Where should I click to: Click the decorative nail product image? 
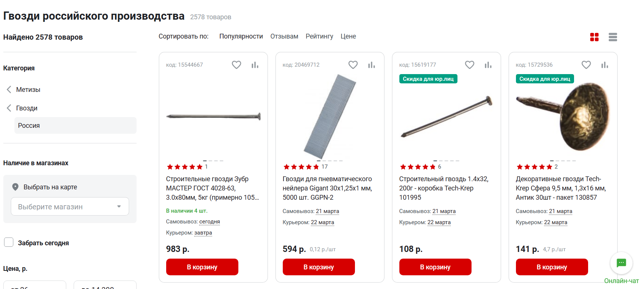(x=563, y=117)
